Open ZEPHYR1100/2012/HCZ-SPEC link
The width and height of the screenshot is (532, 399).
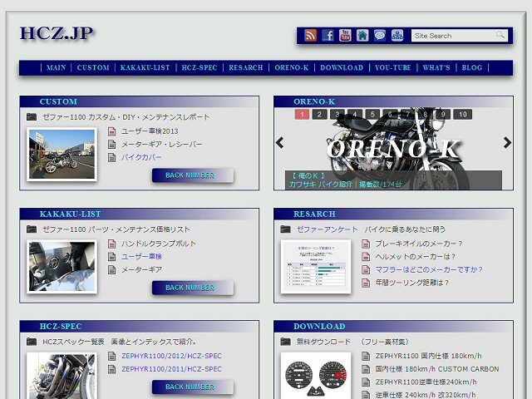click(172, 356)
